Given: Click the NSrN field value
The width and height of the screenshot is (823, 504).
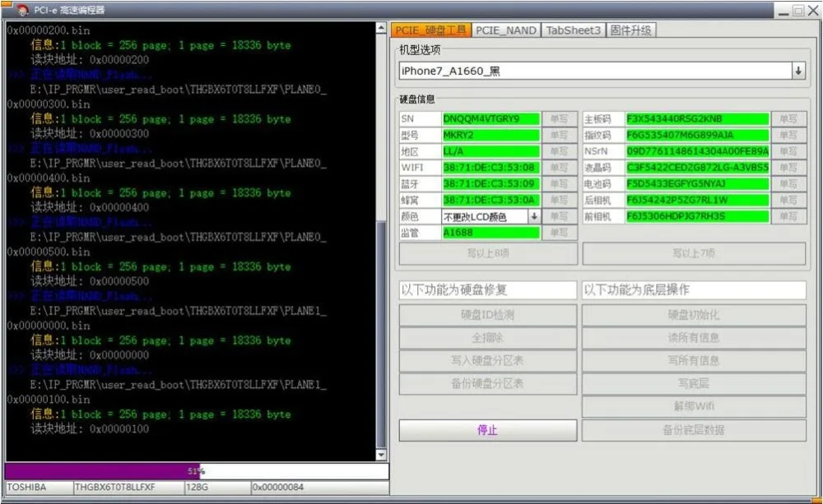Looking at the screenshot, I should [698, 151].
